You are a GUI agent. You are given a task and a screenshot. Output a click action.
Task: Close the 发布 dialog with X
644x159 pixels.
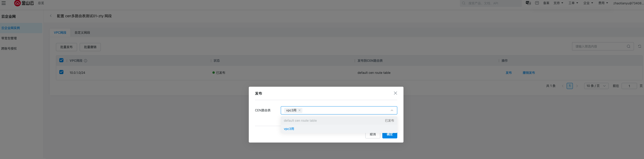coord(395,93)
